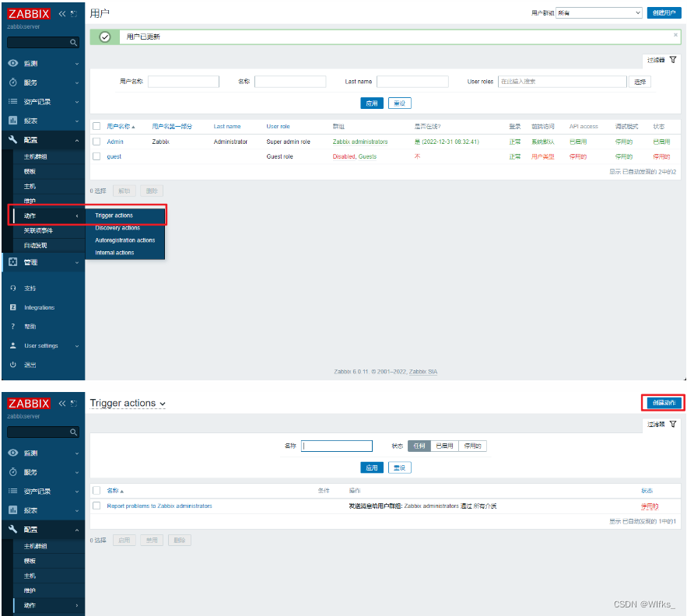Click the ZABBIX logo on the 用户 page

[x=29, y=13]
